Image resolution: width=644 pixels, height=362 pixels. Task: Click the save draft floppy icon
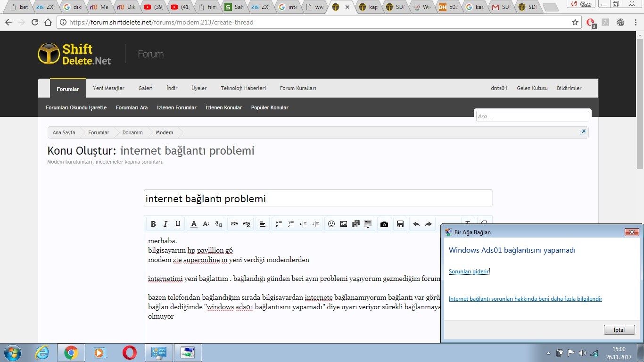click(x=400, y=224)
